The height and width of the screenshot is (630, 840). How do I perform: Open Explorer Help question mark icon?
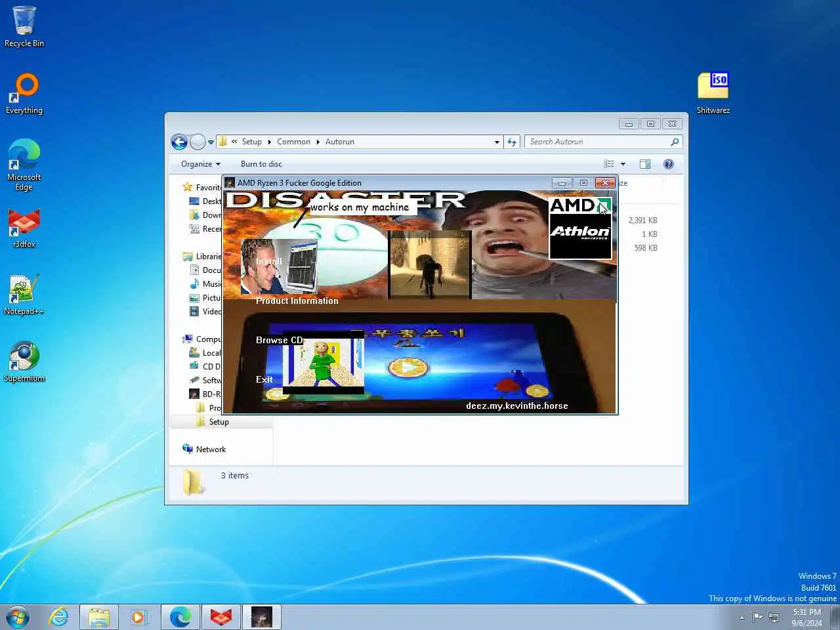tap(669, 164)
